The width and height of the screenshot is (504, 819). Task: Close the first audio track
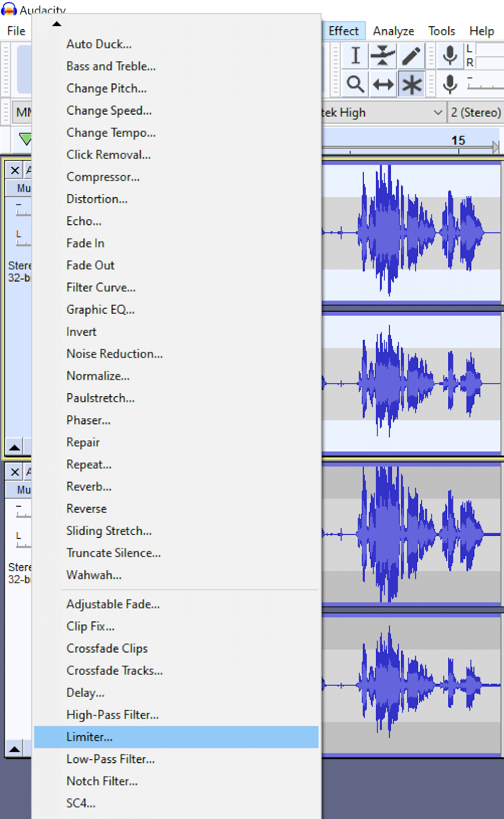point(15,170)
